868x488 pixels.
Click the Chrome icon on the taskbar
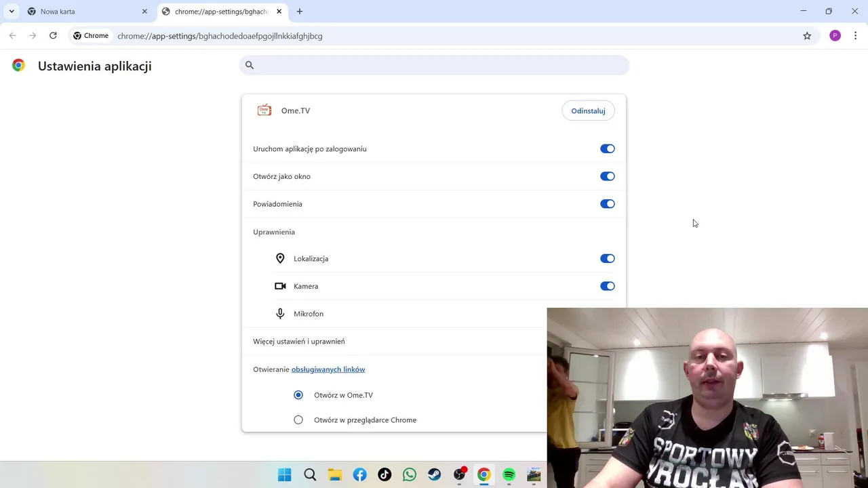coord(484,475)
